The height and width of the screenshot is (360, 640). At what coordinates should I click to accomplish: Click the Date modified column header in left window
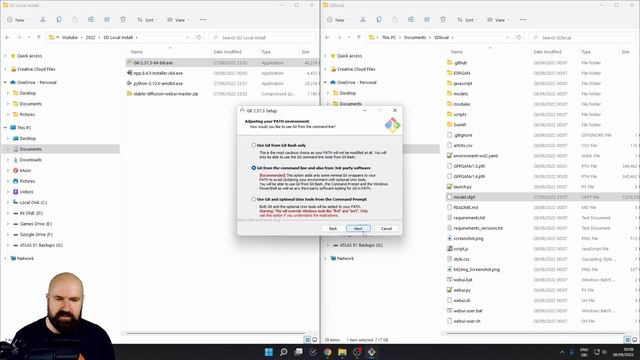click(x=227, y=52)
